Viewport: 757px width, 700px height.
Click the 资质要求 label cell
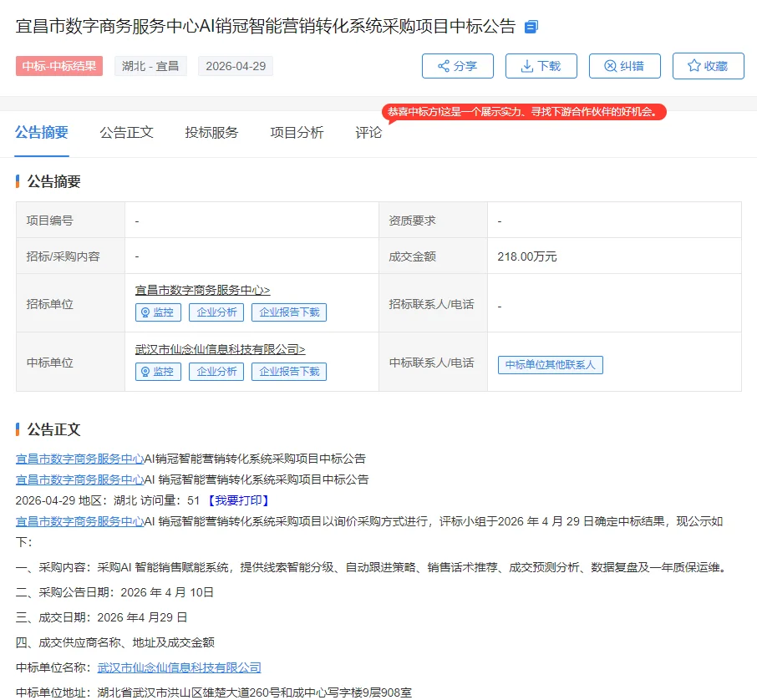tap(433, 221)
